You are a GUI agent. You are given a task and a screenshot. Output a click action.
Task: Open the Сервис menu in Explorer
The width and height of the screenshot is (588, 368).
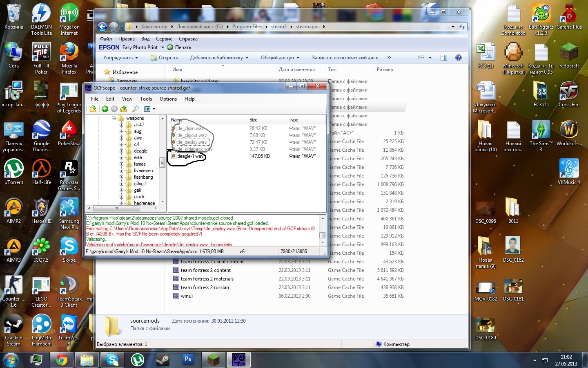[164, 39]
